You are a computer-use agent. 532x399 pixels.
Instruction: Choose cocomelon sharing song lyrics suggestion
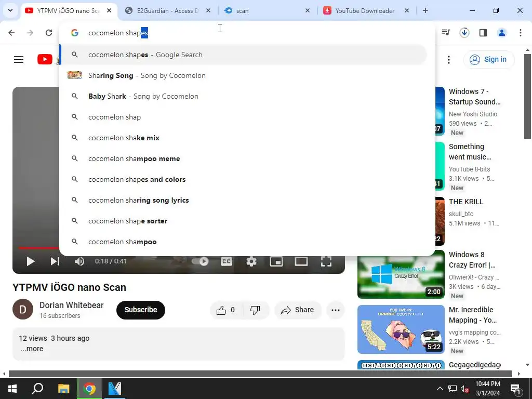(x=244, y=200)
